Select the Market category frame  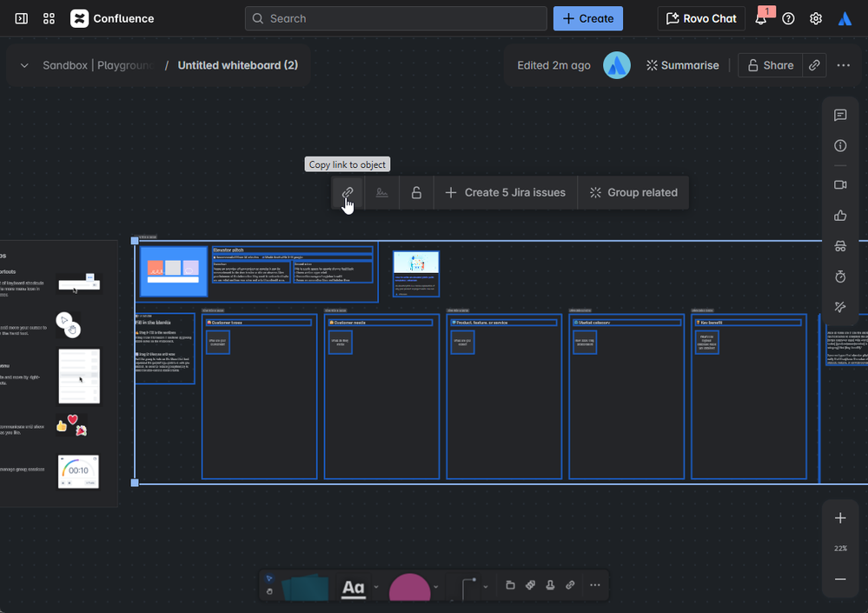click(626, 396)
